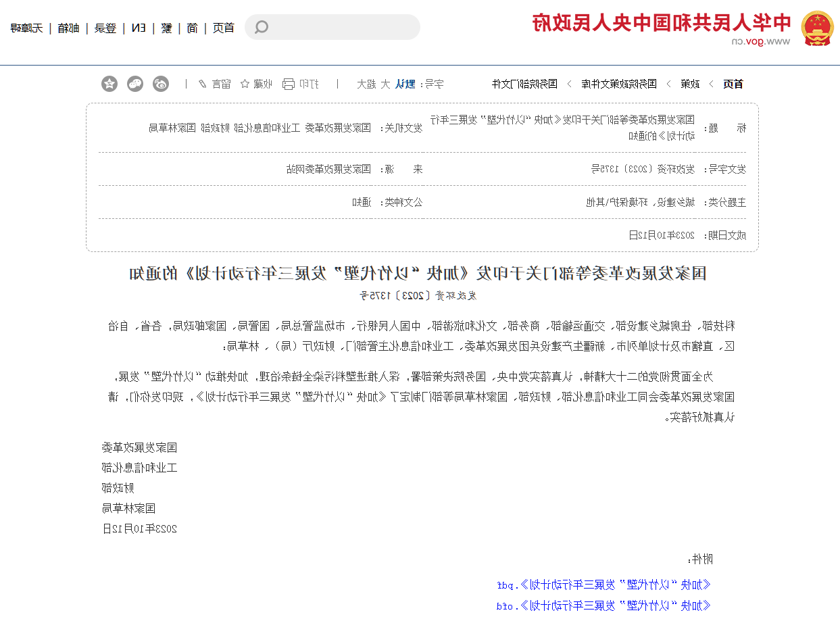Click the national emblem site logo

[x=816, y=28]
